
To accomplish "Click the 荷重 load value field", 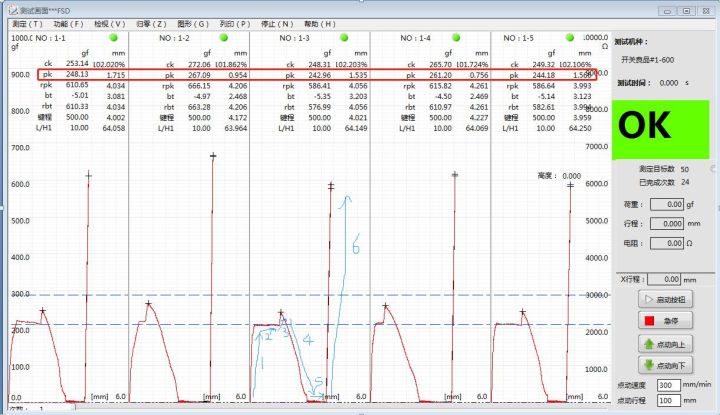I will [x=665, y=204].
